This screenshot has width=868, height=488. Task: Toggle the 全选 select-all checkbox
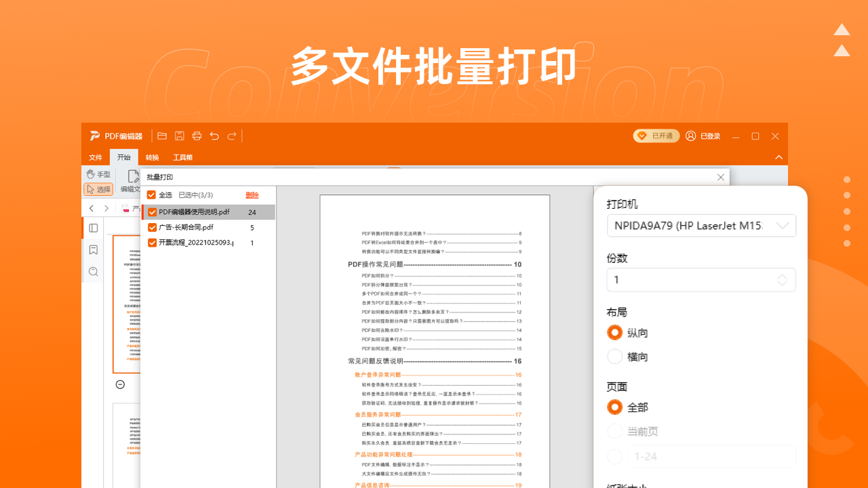(151, 195)
